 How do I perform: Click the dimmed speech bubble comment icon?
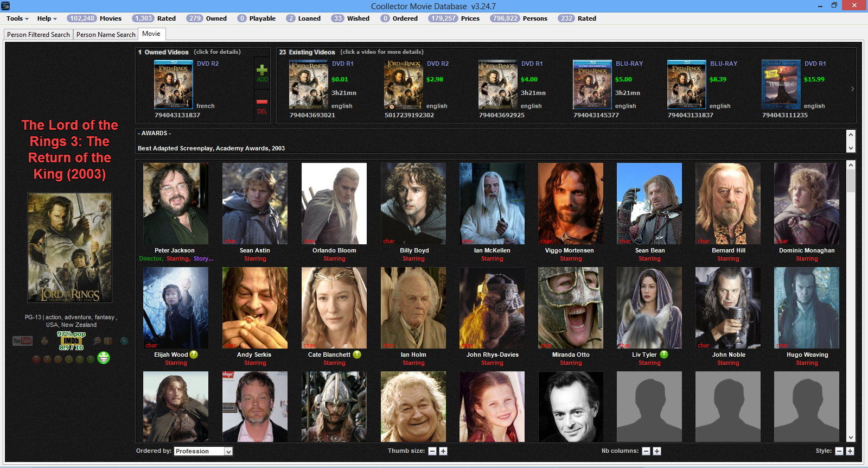tap(97, 341)
